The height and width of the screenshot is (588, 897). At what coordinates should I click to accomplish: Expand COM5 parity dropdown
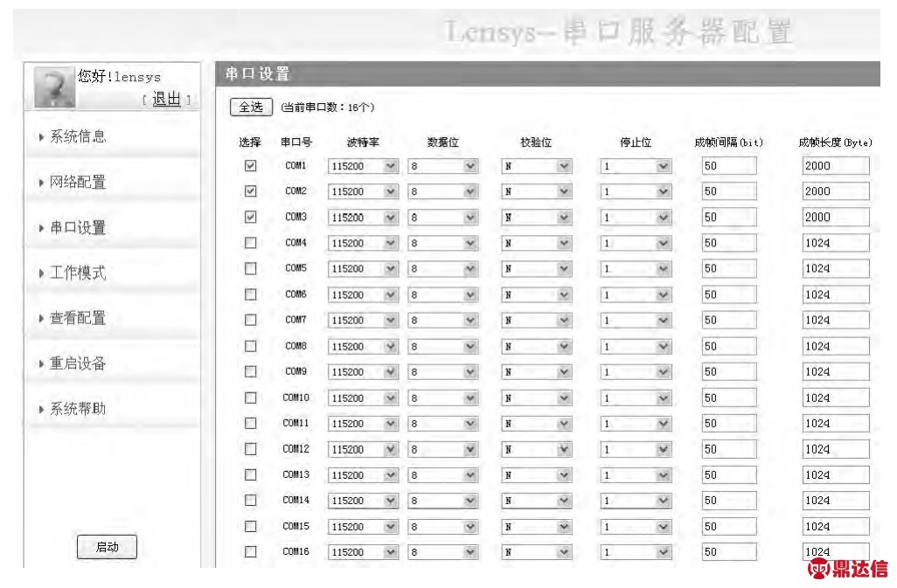(537, 269)
